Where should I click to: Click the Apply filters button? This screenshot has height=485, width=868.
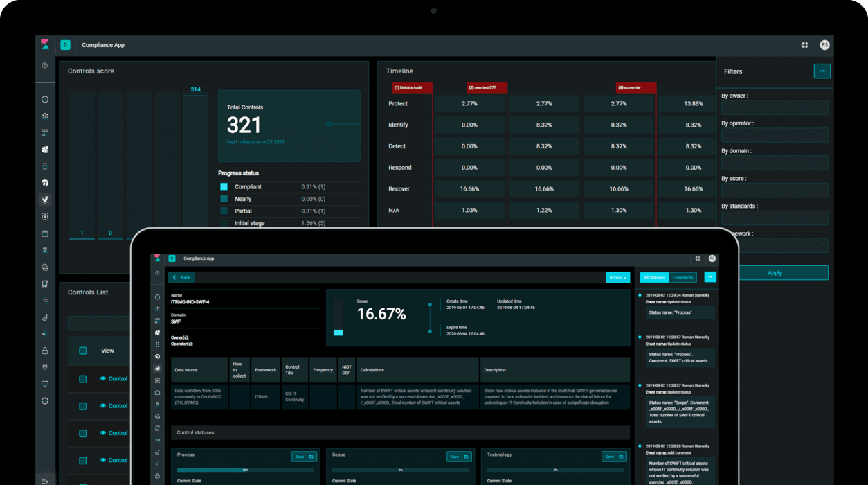click(775, 273)
